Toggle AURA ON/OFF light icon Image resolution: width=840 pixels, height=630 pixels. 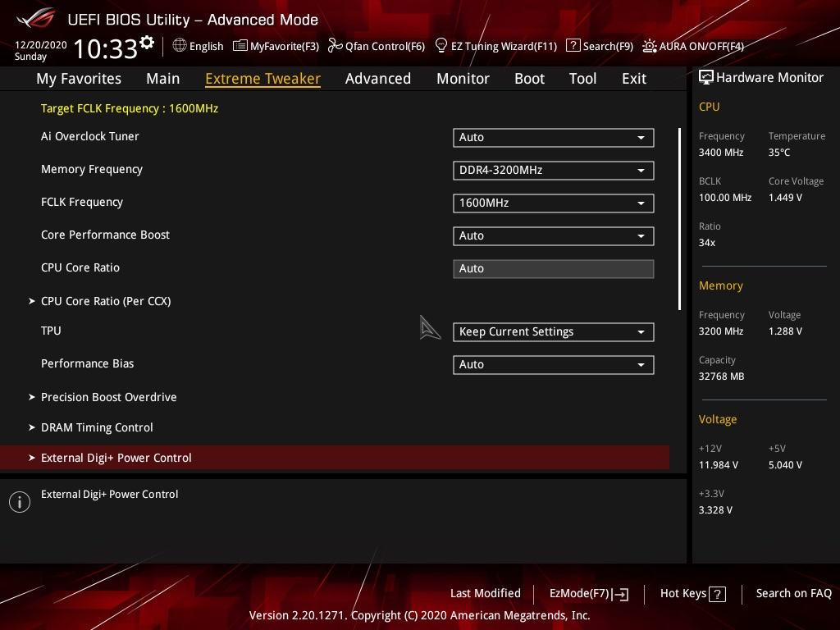[650, 46]
